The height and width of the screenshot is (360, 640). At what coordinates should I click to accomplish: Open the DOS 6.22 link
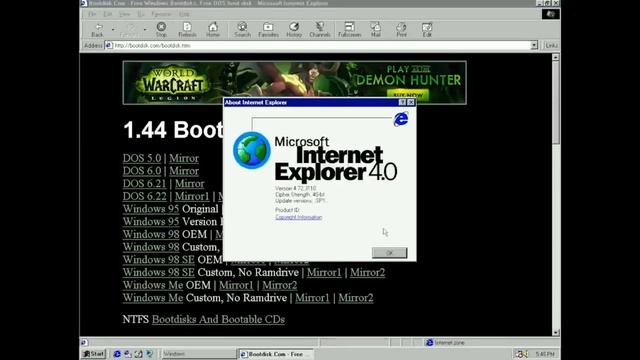point(144,196)
